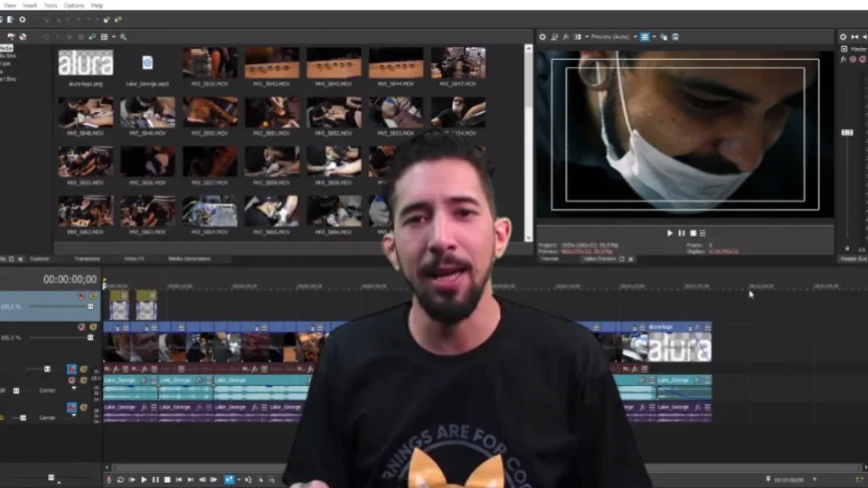Click the Views icon in Project Media toolbar
Screen dimensions: 868x488
coord(104,37)
